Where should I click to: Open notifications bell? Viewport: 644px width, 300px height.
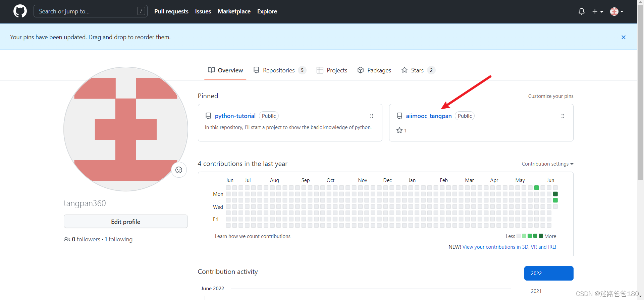(x=582, y=11)
